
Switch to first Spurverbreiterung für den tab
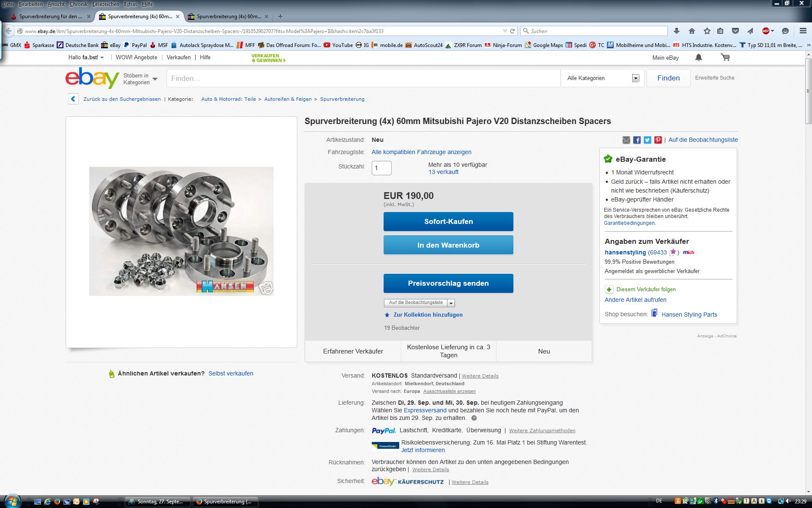pyautogui.click(x=50, y=17)
